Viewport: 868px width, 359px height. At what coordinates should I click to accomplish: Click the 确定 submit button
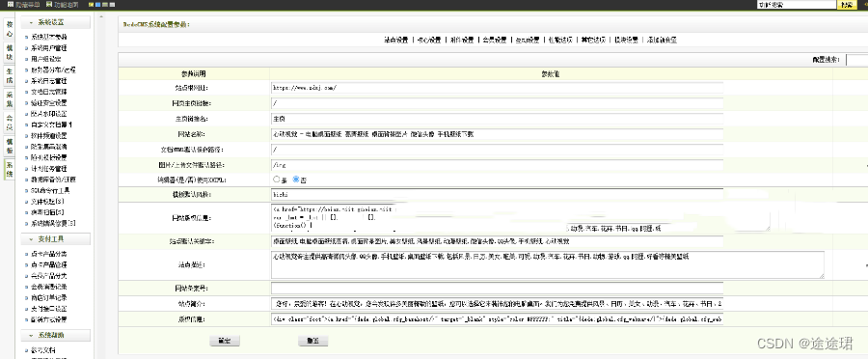[x=225, y=341]
